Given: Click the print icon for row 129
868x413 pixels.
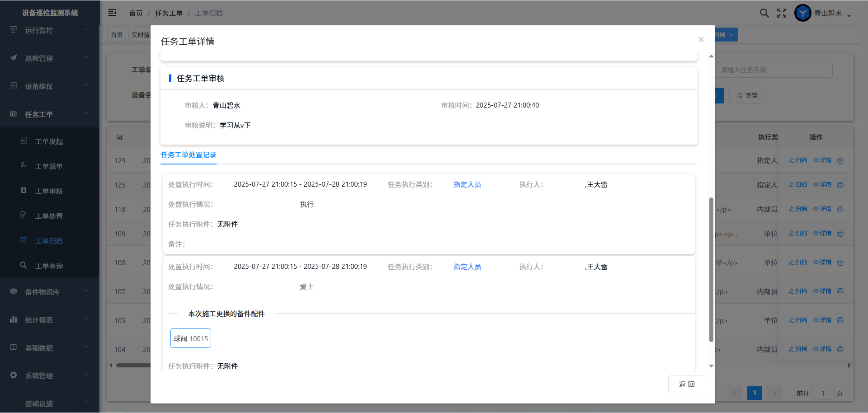Looking at the screenshot, I should pos(840,160).
